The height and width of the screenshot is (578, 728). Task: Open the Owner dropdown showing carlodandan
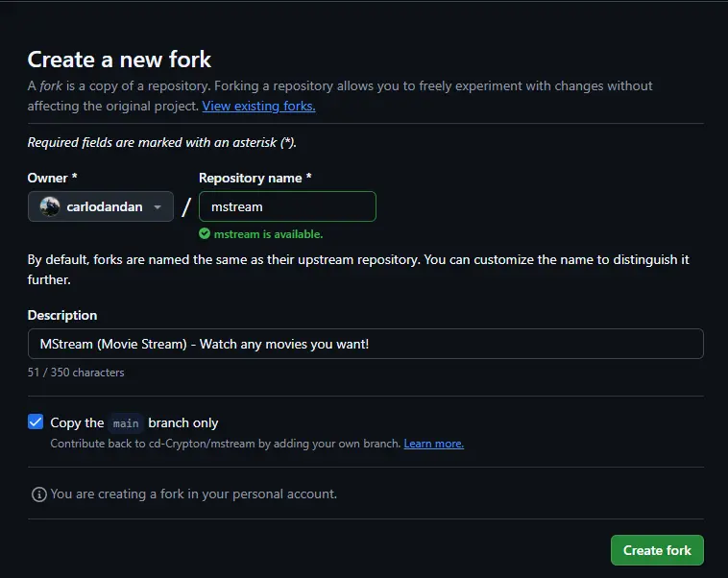101,206
